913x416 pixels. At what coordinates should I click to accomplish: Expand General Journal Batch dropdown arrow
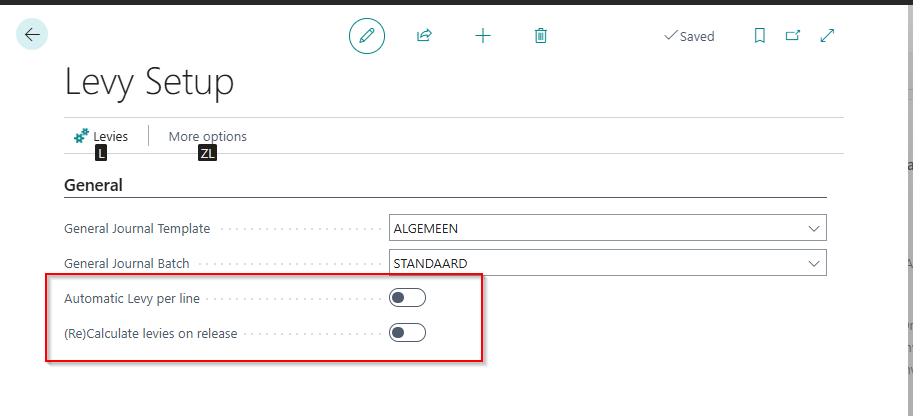(813, 263)
